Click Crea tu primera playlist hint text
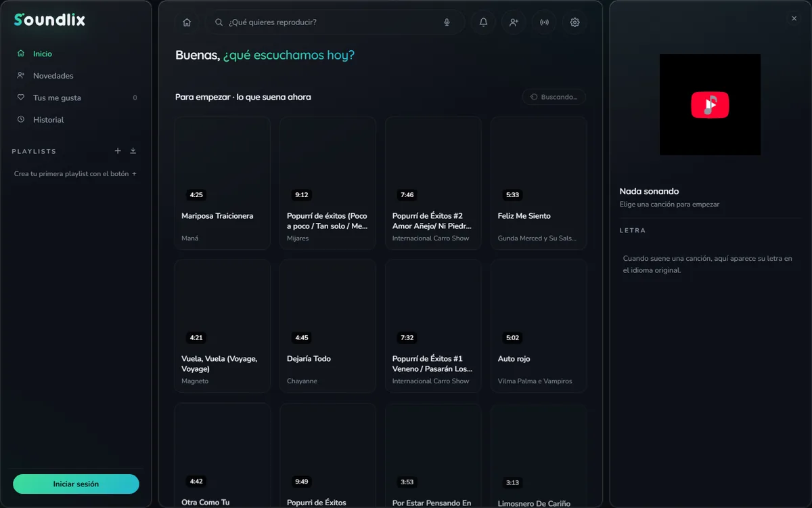 [75, 174]
